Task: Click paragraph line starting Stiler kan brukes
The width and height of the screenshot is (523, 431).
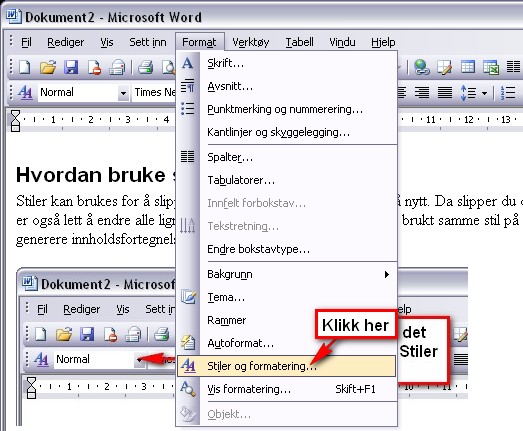Action: [95, 201]
